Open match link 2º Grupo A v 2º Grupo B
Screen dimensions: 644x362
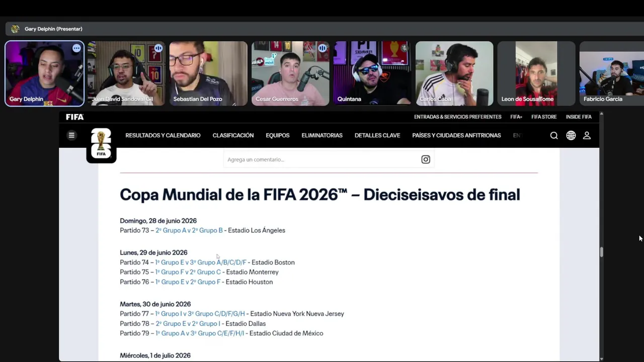189,230
